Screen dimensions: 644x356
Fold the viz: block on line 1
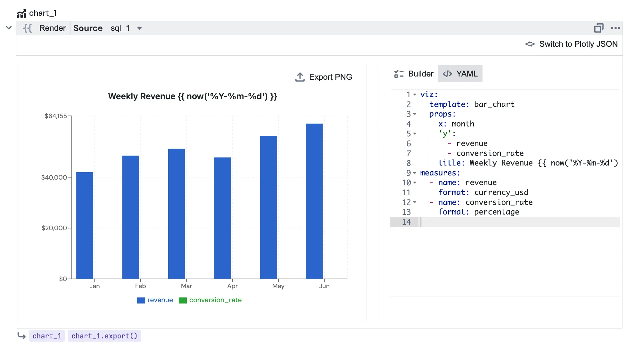pos(415,95)
